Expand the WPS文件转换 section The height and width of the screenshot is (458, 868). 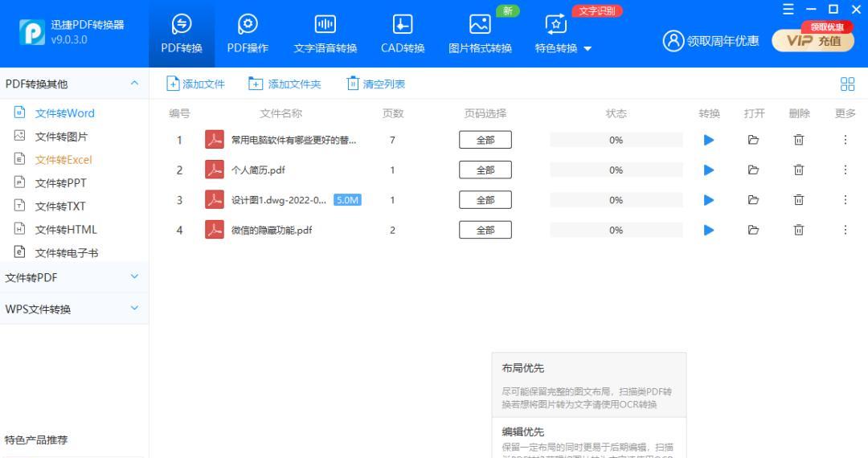click(x=74, y=309)
